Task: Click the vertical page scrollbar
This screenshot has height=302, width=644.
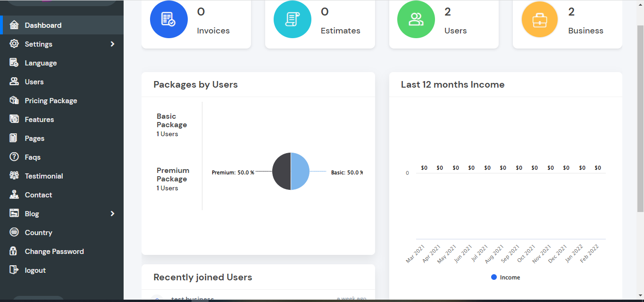Action: click(x=640, y=118)
